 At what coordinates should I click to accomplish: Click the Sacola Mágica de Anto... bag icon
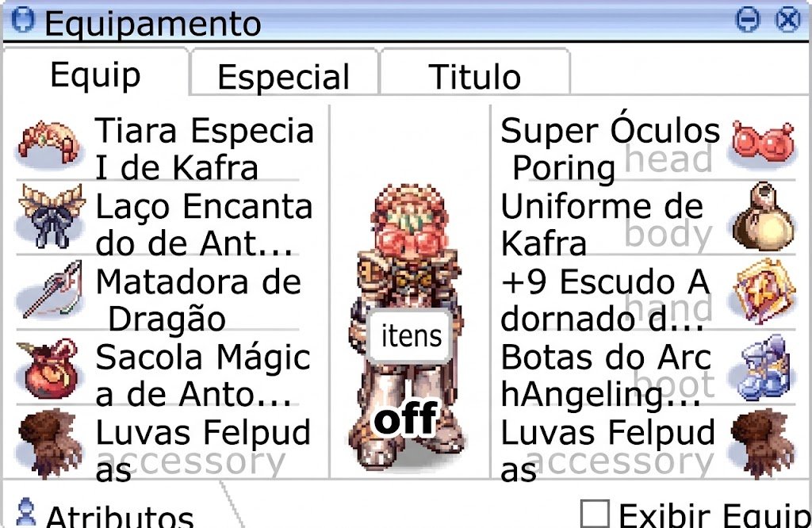coord(48,368)
